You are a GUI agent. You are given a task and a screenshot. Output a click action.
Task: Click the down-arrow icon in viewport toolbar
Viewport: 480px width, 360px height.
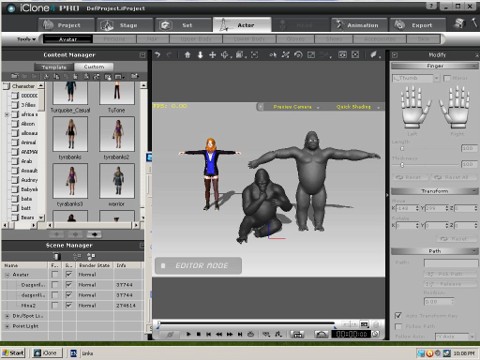(200, 55)
